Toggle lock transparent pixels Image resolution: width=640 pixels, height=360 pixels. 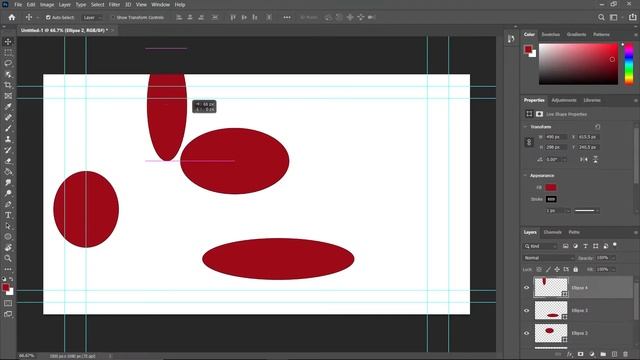[539, 269]
